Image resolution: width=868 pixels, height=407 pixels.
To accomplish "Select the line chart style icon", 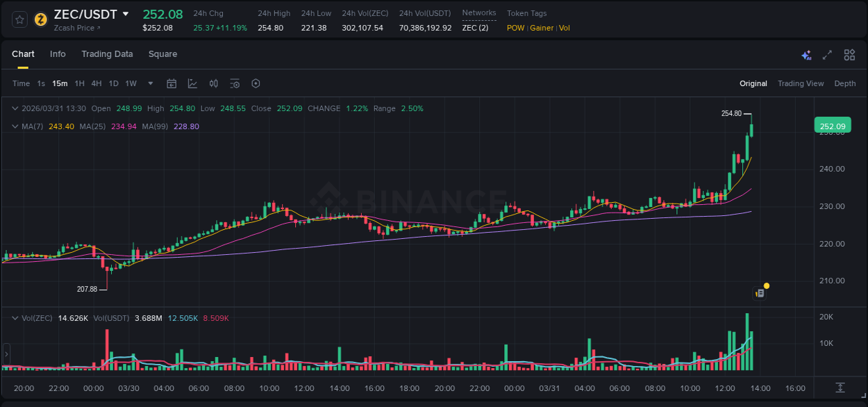I will tap(192, 83).
